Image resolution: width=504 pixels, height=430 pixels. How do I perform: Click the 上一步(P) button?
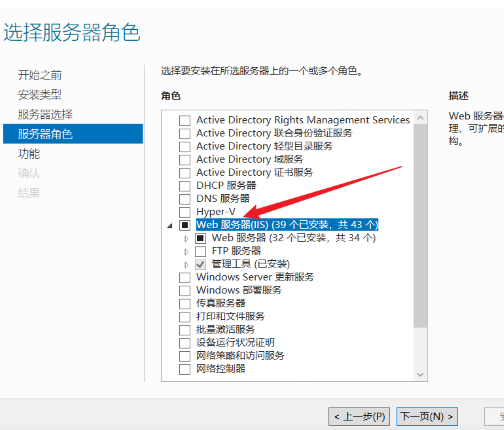pos(359,416)
